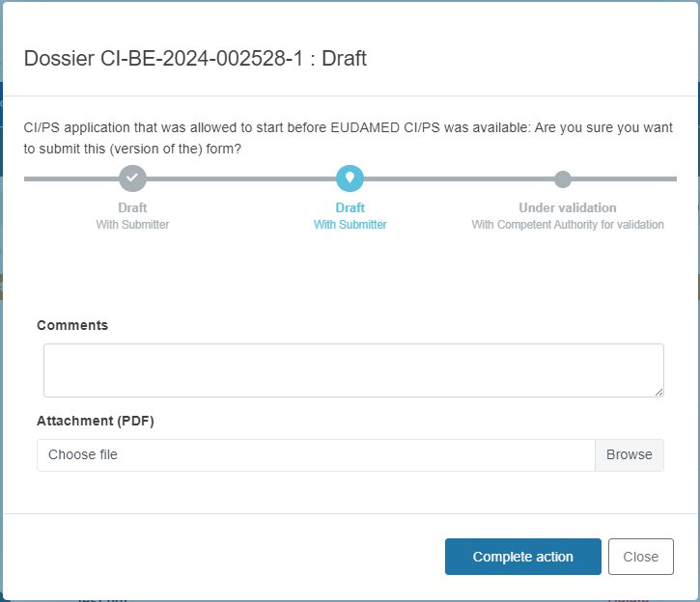The width and height of the screenshot is (700, 602).
Task: Click the Choose file attachment field
Action: pyautogui.click(x=316, y=454)
